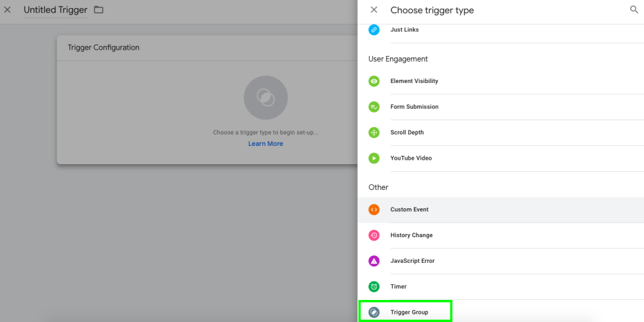The height and width of the screenshot is (322, 644).
Task: Close the Choose trigger type panel
Action: click(374, 10)
